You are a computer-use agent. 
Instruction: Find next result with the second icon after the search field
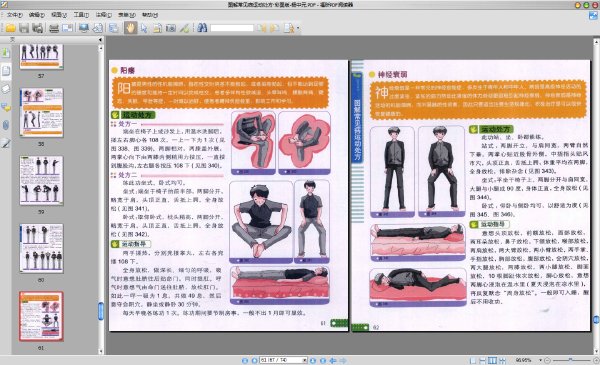pyautogui.click(x=274, y=28)
